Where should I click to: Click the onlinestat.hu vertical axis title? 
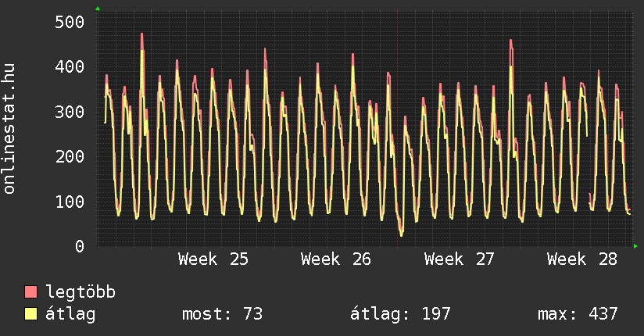click(x=9, y=129)
